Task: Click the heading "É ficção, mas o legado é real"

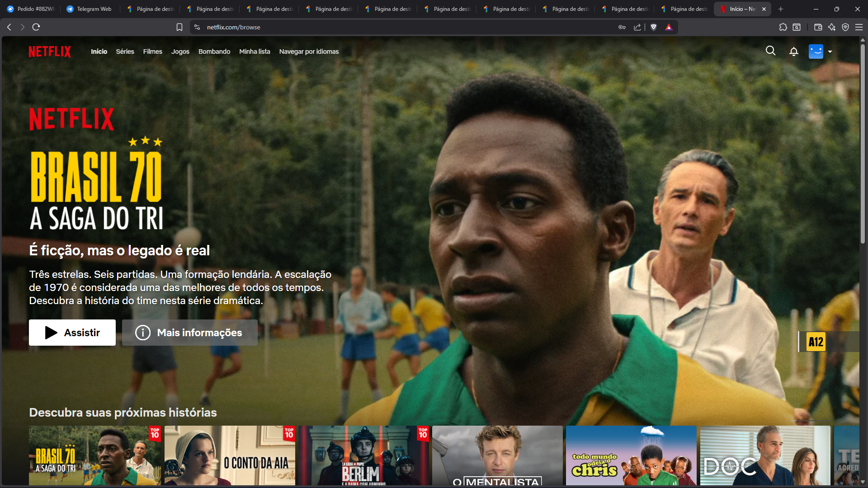Action: [119, 250]
